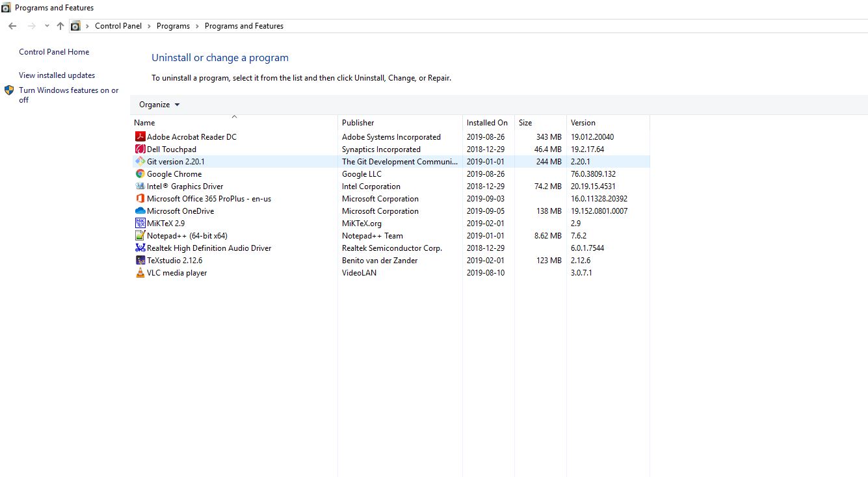Select the Adobe Acrobat Reader DC row
Image resolution: width=868 pixels, height=477 pixels.
[390, 136]
